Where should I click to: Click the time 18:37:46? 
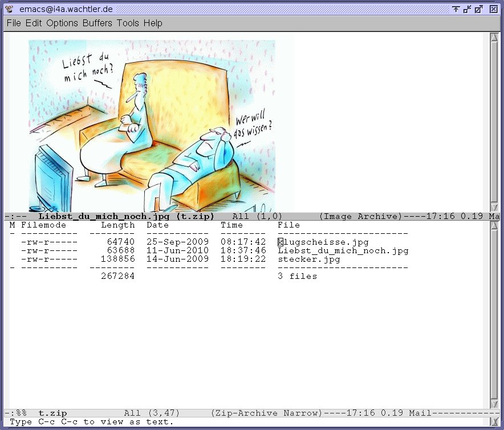(243, 250)
